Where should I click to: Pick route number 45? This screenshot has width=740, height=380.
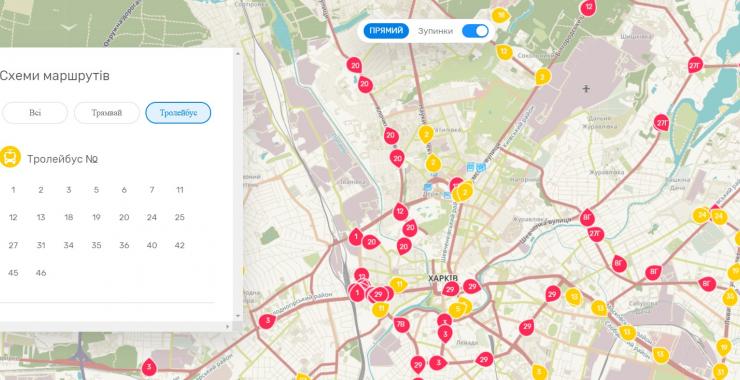click(13, 273)
